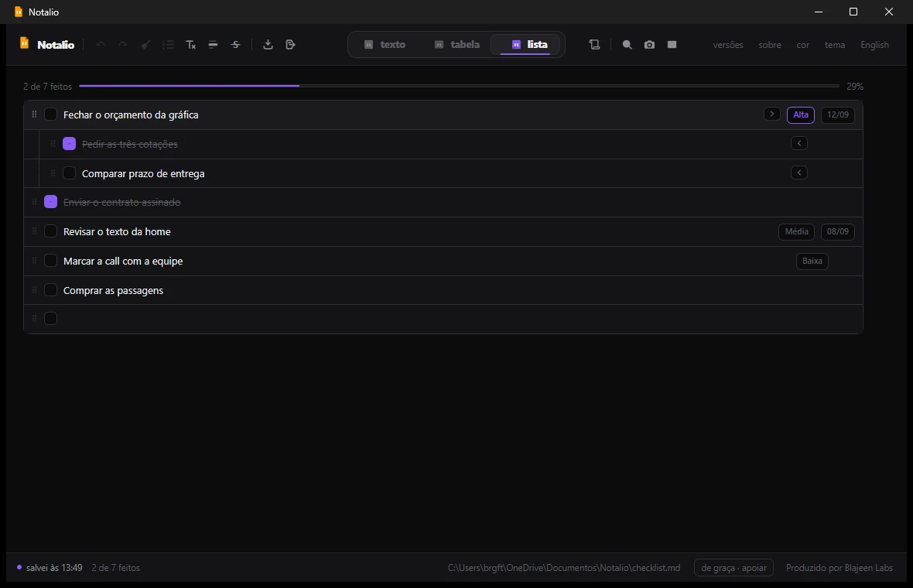
Task: Switch to the 'tabela' tab
Action: click(x=457, y=45)
